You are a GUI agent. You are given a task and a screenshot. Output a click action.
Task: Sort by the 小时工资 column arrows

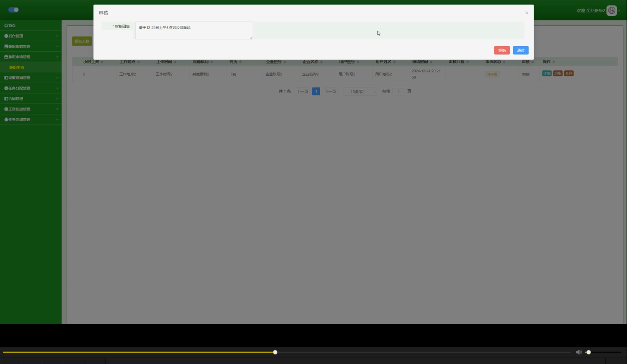(x=102, y=62)
